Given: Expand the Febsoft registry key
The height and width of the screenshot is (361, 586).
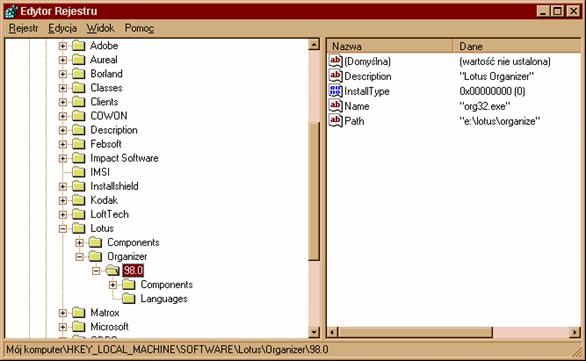Looking at the screenshot, I should pyautogui.click(x=63, y=144).
